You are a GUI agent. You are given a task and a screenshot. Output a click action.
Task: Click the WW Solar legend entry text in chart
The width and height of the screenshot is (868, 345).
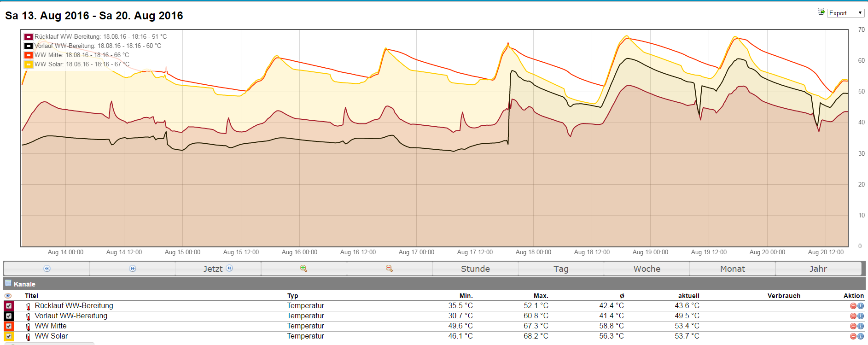(82, 64)
